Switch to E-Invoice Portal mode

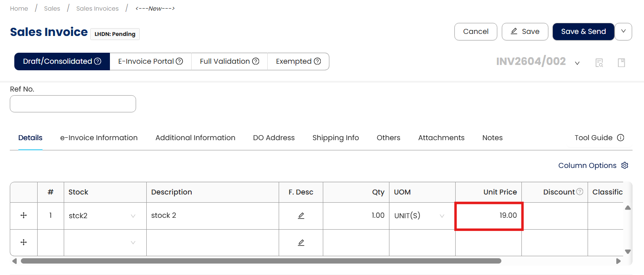(150, 61)
